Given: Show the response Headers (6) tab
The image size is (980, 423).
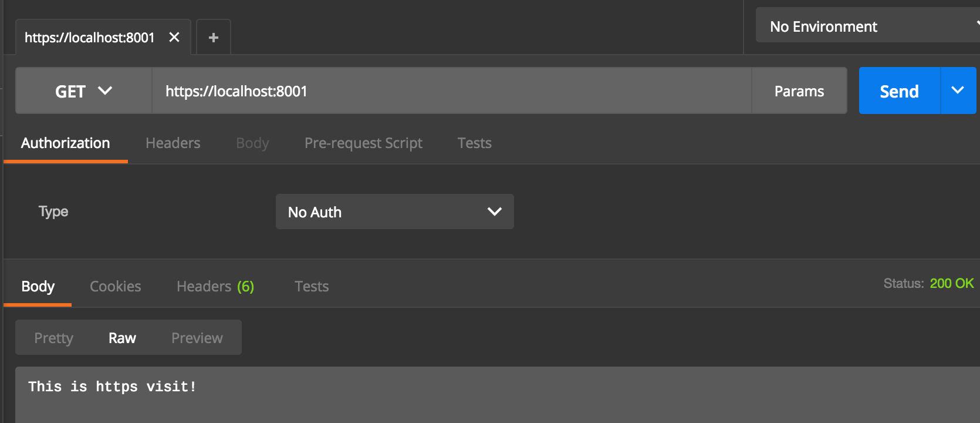Looking at the screenshot, I should [215, 287].
